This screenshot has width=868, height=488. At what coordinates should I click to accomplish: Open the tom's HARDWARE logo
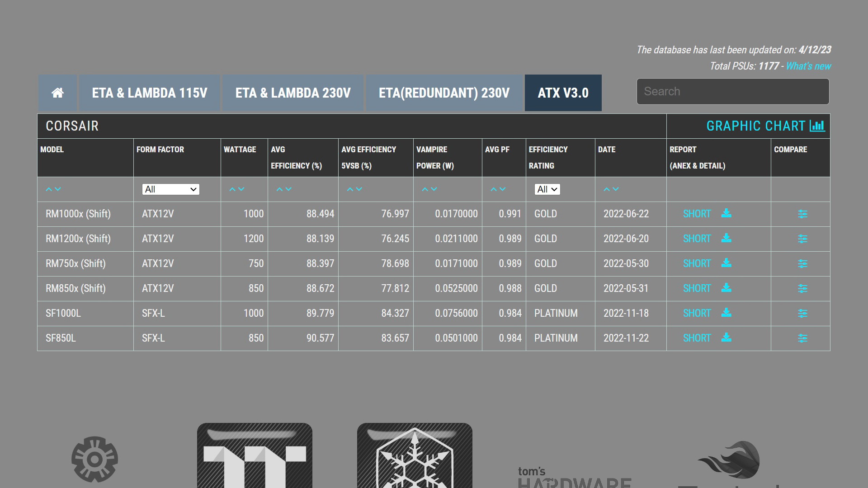[x=574, y=477]
